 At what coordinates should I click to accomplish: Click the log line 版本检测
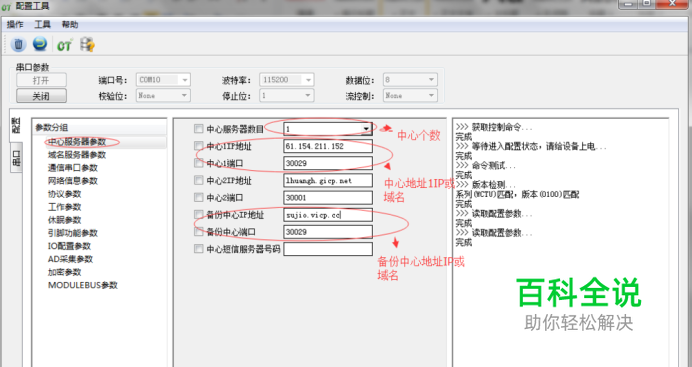coord(485,185)
